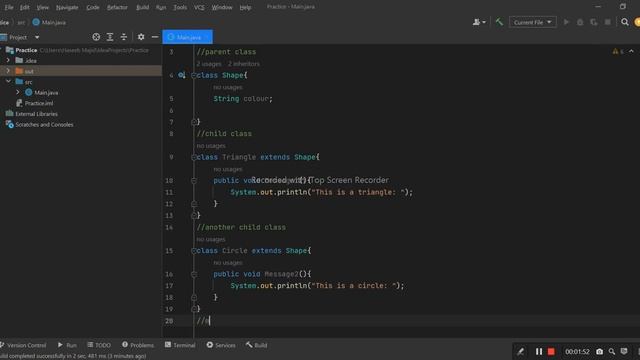Open the File menu

click(9, 7)
